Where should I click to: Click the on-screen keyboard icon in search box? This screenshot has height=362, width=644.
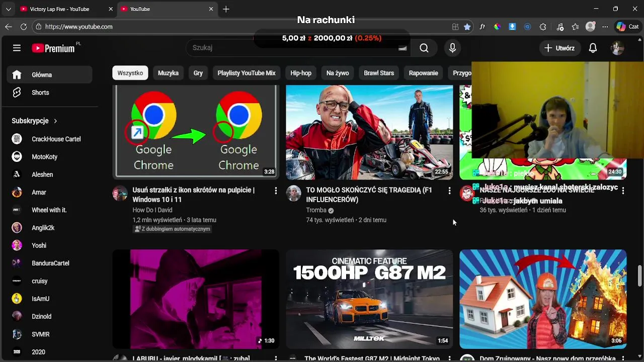(x=403, y=48)
